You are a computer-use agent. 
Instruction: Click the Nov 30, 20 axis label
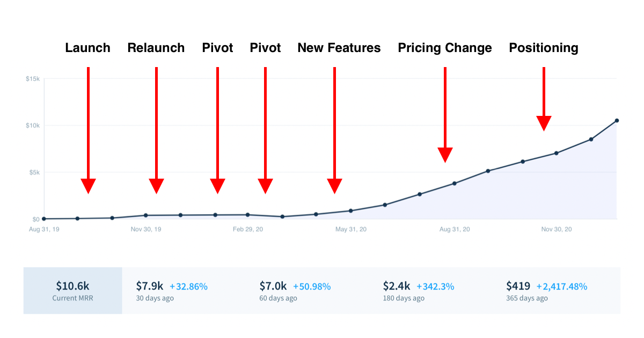click(557, 230)
